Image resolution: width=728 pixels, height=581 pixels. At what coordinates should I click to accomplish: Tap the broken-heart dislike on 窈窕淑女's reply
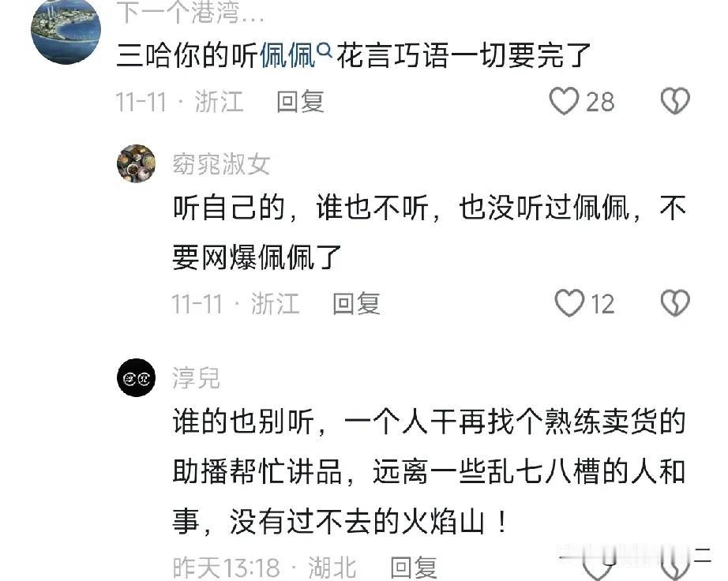675,303
